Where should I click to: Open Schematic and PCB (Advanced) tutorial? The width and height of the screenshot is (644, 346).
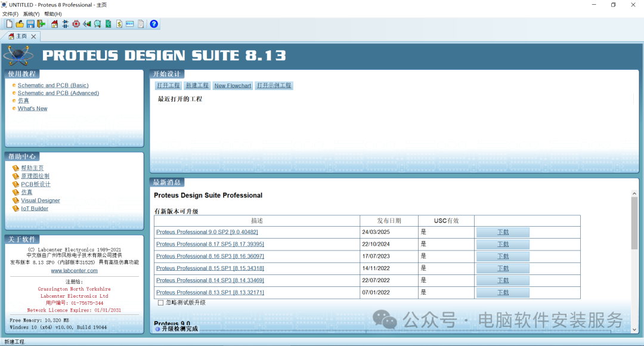point(58,93)
